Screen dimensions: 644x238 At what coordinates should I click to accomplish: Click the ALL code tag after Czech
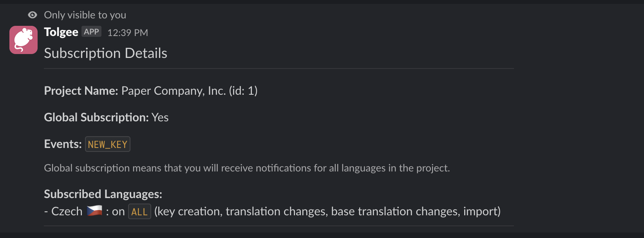pyautogui.click(x=139, y=212)
